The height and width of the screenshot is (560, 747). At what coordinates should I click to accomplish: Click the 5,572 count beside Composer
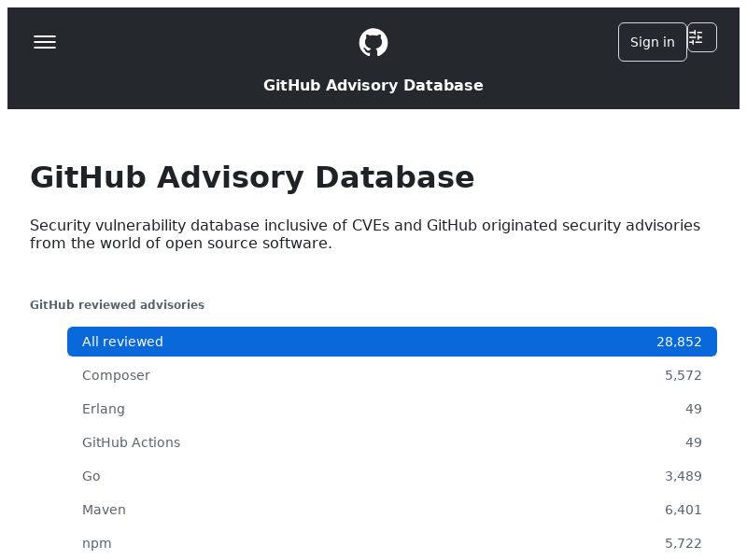(684, 375)
